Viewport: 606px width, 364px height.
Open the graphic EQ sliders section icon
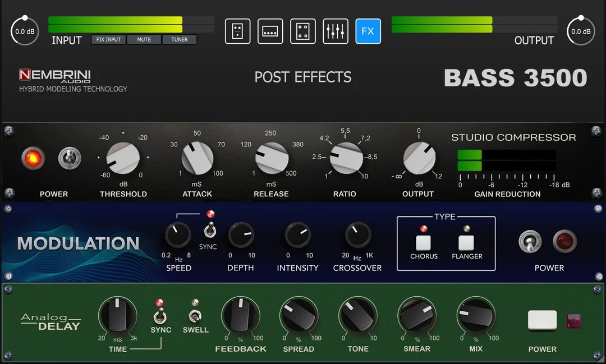coord(336,31)
